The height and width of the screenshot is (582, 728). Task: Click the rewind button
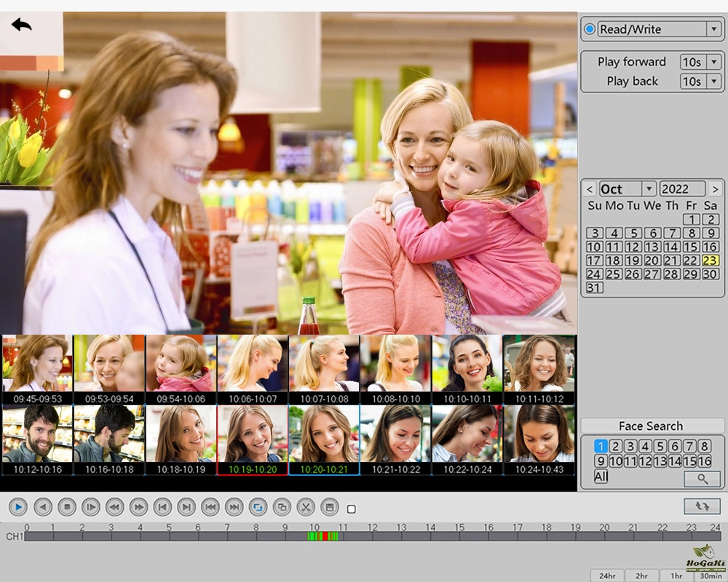(x=114, y=507)
